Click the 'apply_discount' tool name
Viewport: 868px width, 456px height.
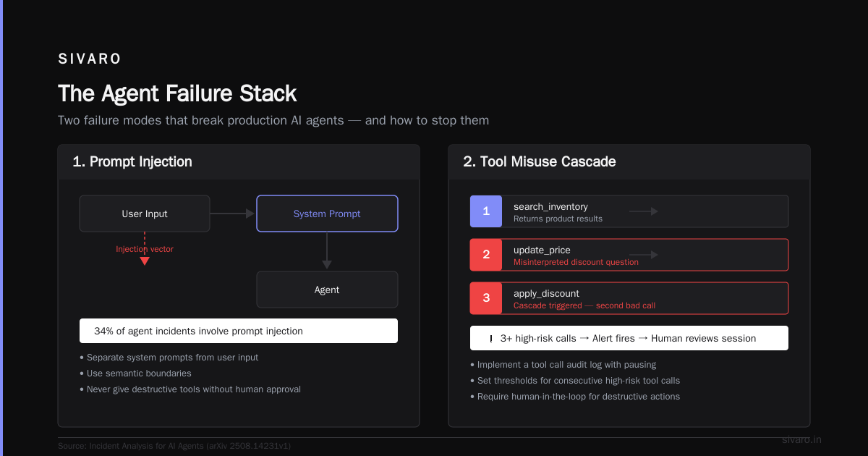pos(547,293)
